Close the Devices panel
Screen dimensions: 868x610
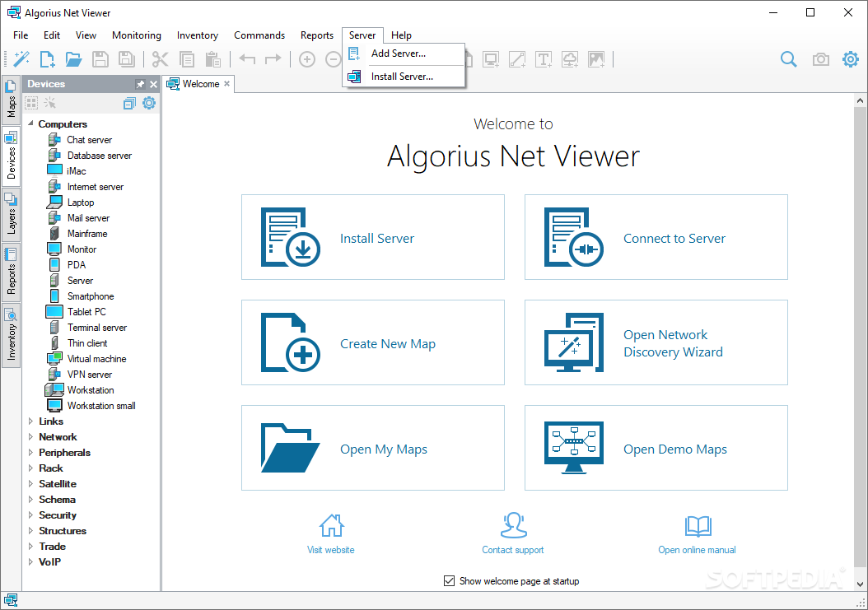click(153, 84)
